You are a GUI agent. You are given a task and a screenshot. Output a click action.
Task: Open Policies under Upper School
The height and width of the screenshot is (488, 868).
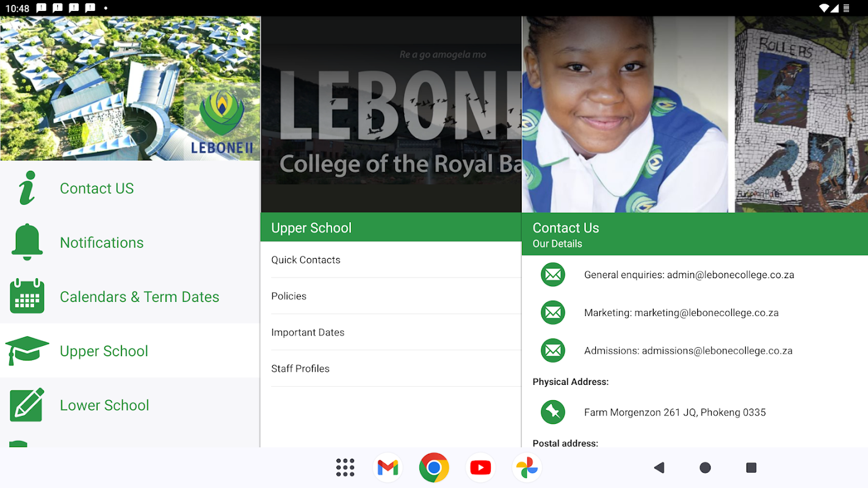click(391, 296)
